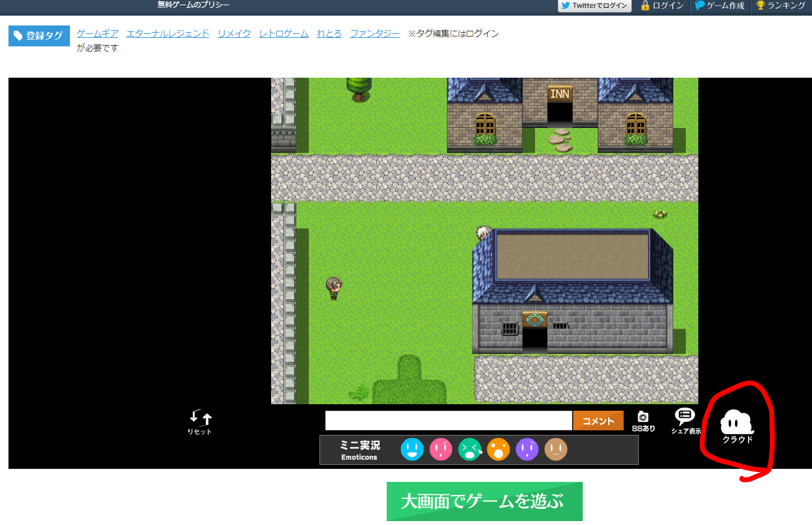The width and height of the screenshot is (812, 525).
Task: Send the blue smiling emoticon
Action: (x=412, y=449)
